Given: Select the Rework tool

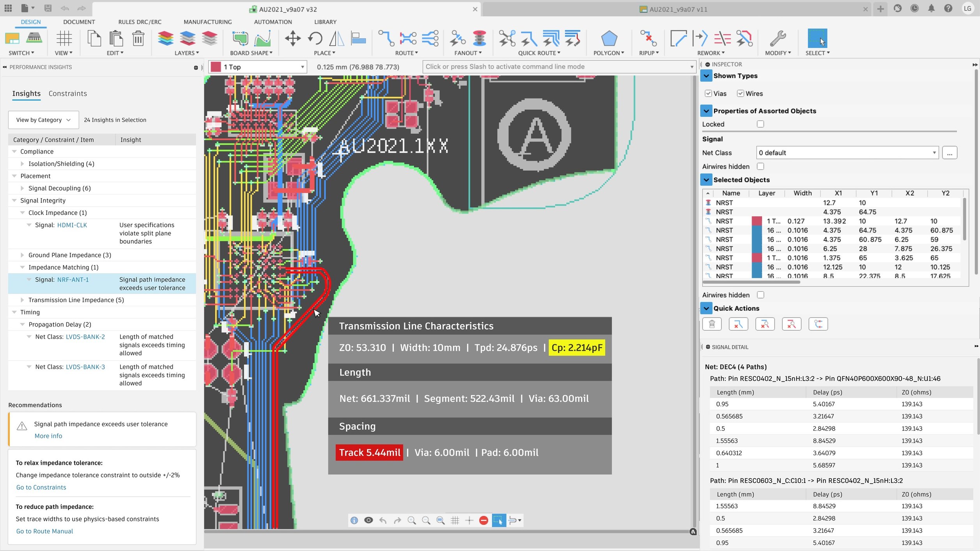Looking at the screenshot, I should (710, 41).
